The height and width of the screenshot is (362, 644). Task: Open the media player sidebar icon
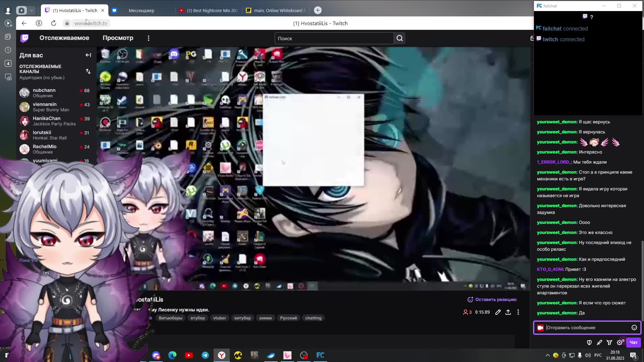8,23
